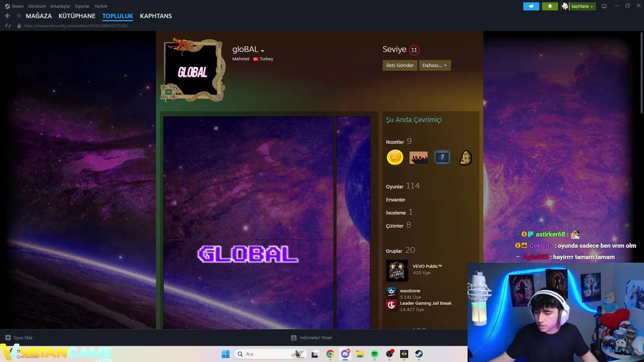Open Chrome from the taskbar
The height and width of the screenshot is (362, 644).
[x=330, y=354]
